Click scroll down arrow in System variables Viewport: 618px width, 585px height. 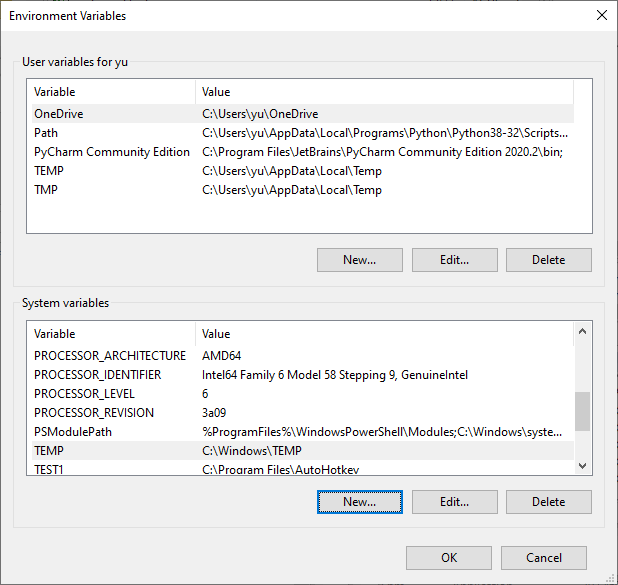pos(582,466)
